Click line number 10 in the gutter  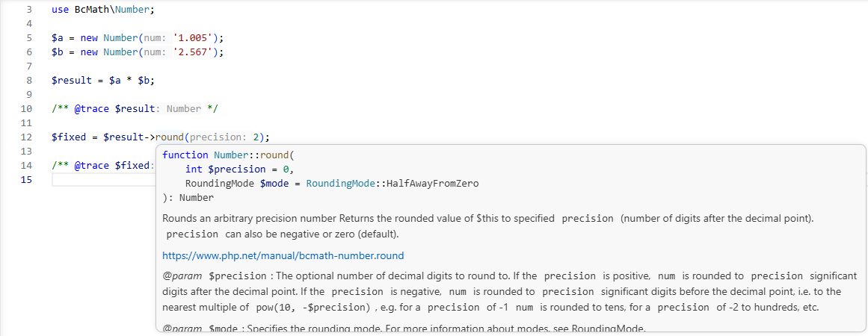point(25,109)
